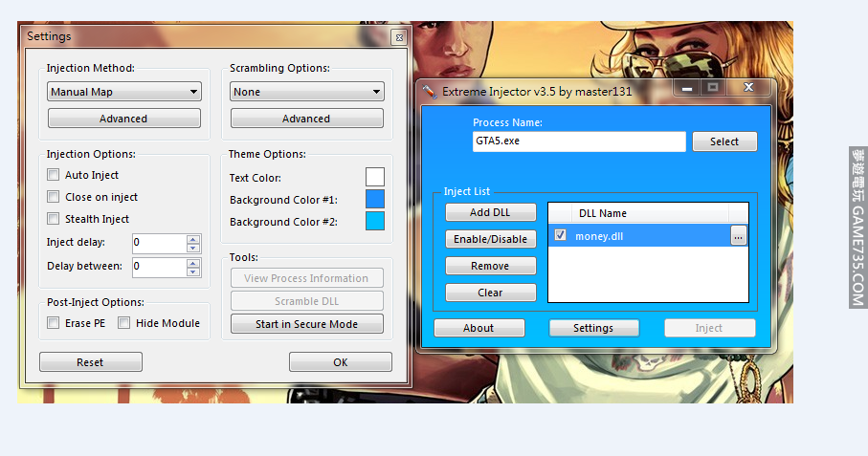Open the money.dll ellipsis options button
The width and height of the screenshot is (868, 456).
click(739, 236)
